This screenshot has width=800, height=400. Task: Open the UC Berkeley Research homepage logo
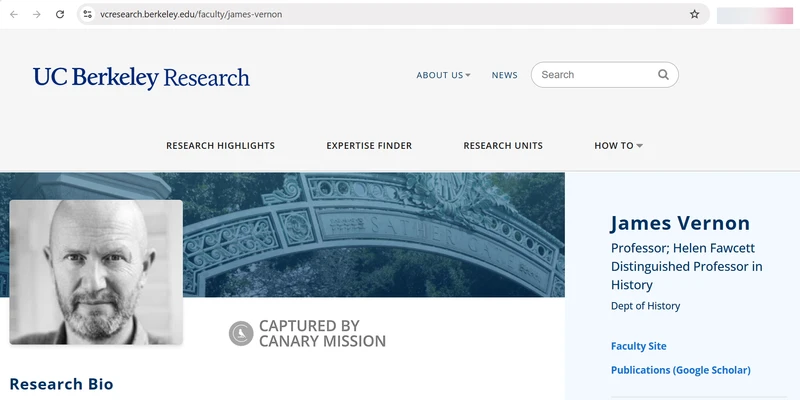(x=141, y=78)
